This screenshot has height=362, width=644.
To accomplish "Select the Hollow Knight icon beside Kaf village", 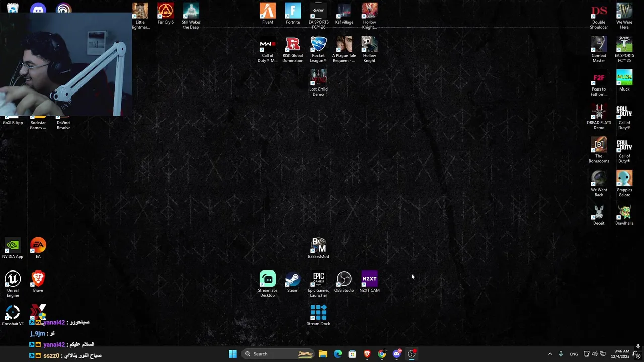I will 369,16.
